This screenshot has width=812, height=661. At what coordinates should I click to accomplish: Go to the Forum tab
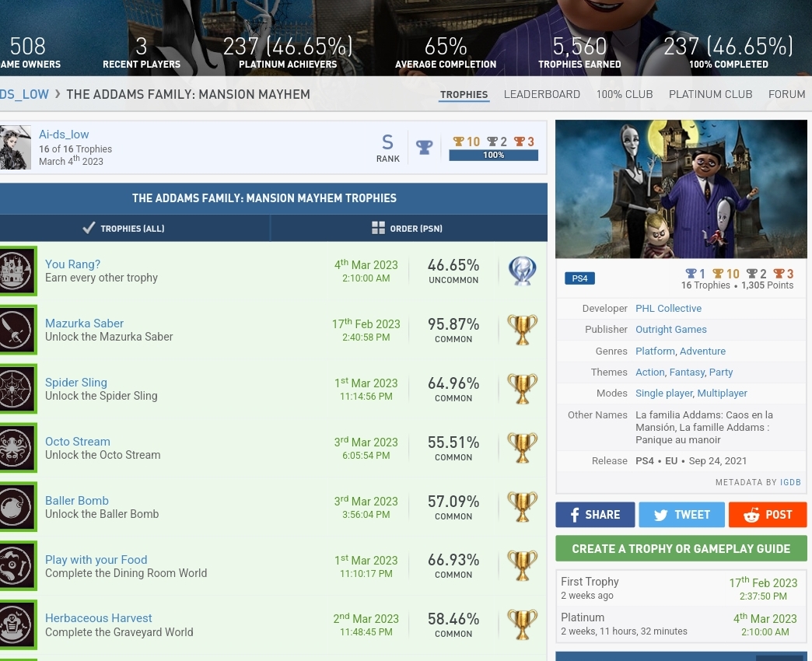[786, 94]
